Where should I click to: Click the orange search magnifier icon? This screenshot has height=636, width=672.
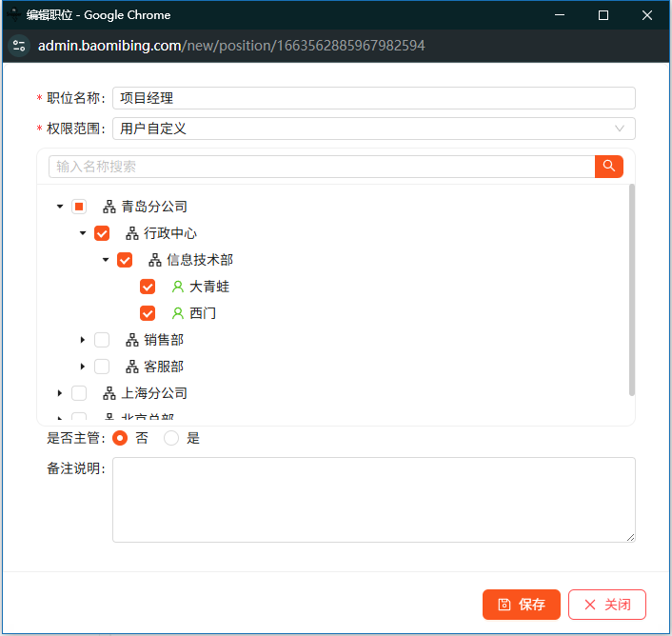pos(609,167)
